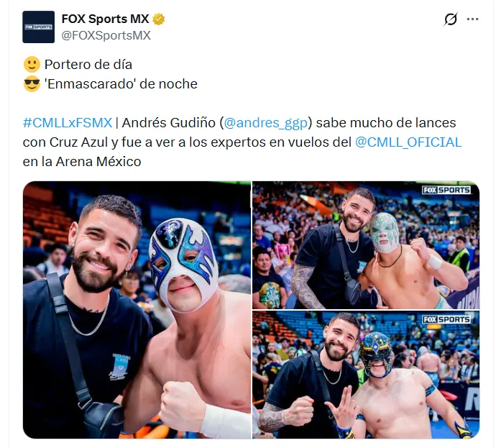Open the @andres_ggp mention

[266, 123]
